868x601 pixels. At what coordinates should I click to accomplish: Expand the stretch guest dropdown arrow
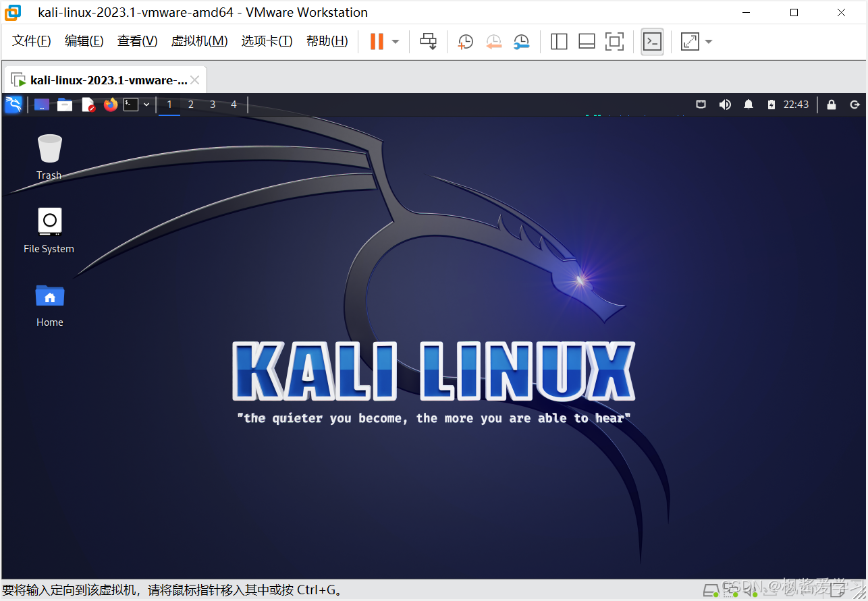(x=709, y=42)
